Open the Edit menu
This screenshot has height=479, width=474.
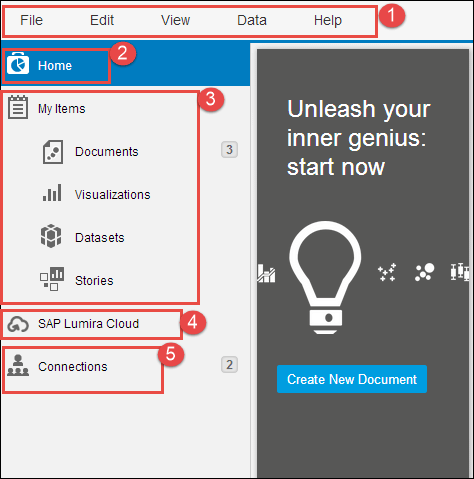(102, 20)
